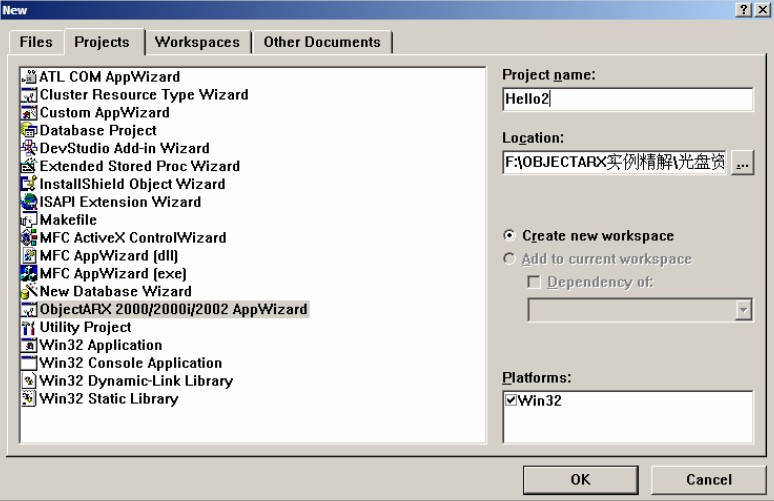Select the ISAPI Extension Wizard icon
The width and height of the screenshot is (774, 501).
[x=29, y=202]
